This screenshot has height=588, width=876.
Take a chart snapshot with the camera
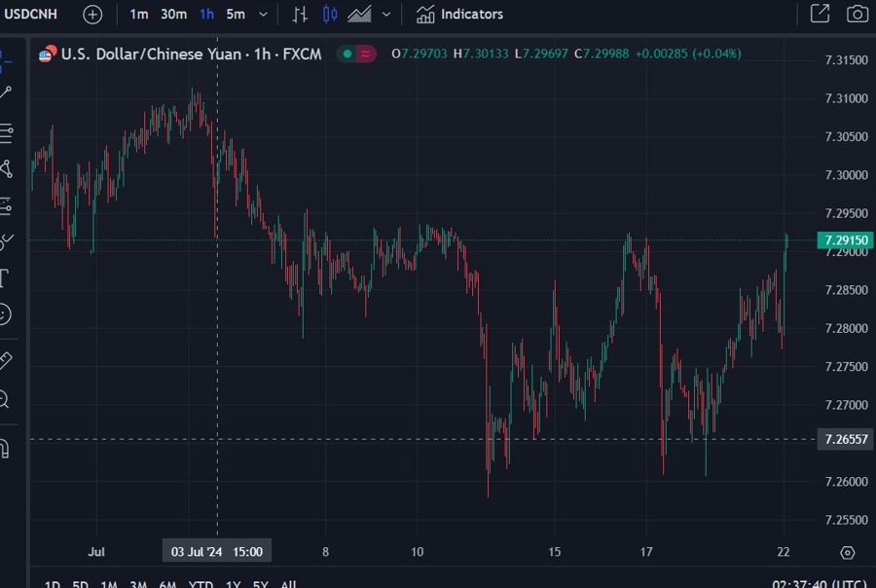pyautogui.click(x=856, y=14)
